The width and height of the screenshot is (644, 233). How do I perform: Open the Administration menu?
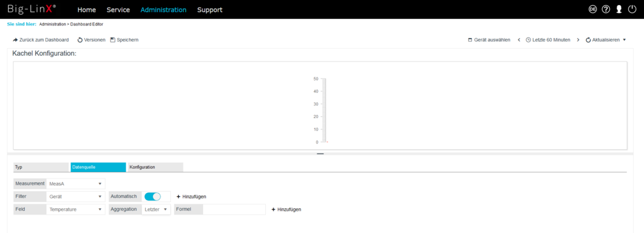[164, 10]
